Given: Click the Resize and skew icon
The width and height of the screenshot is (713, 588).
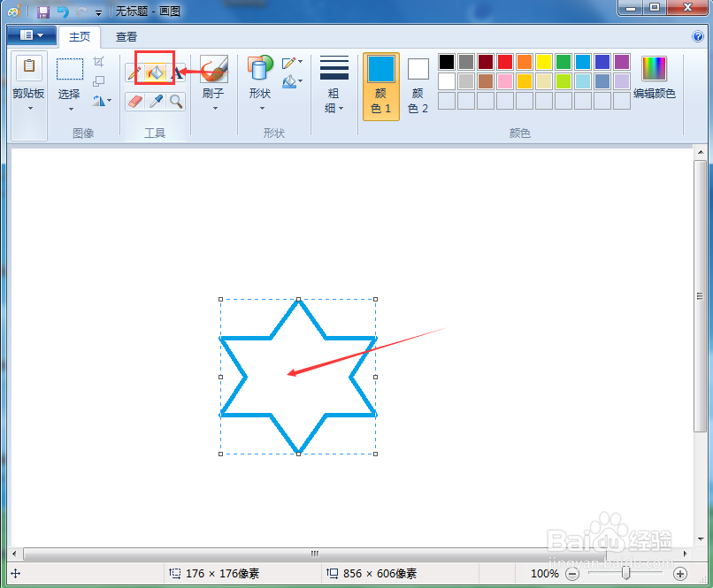Looking at the screenshot, I should [x=99, y=81].
